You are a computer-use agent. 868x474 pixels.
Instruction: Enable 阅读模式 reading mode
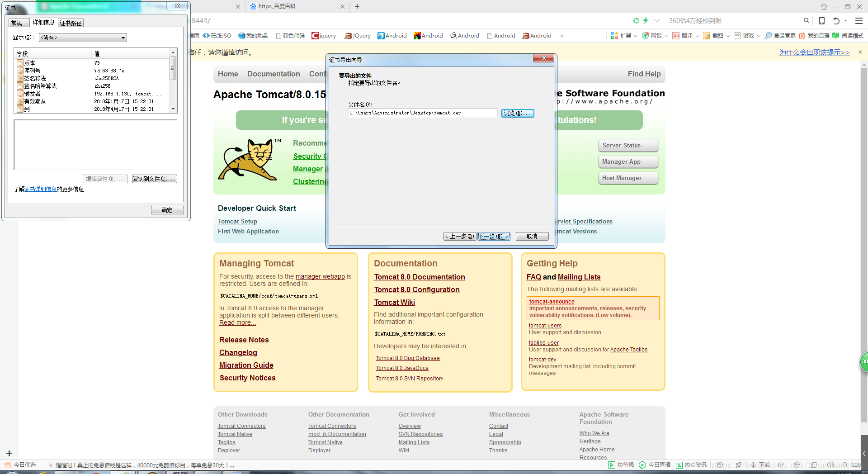point(848,36)
